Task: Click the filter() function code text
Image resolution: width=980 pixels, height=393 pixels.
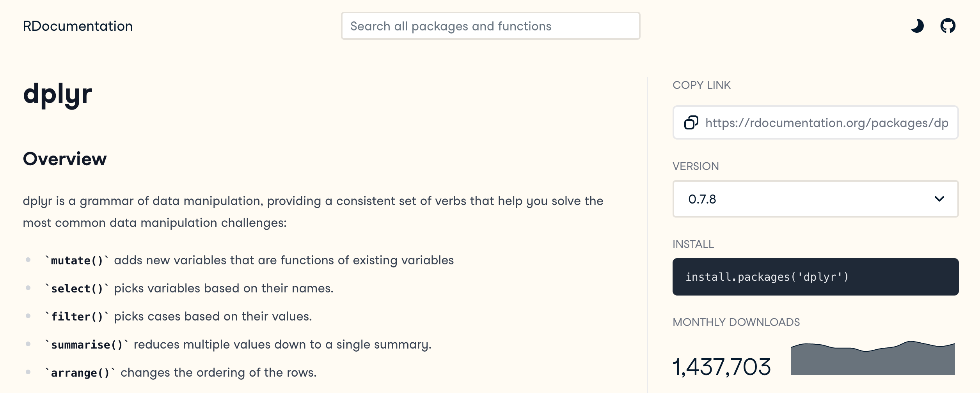Action: click(77, 317)
